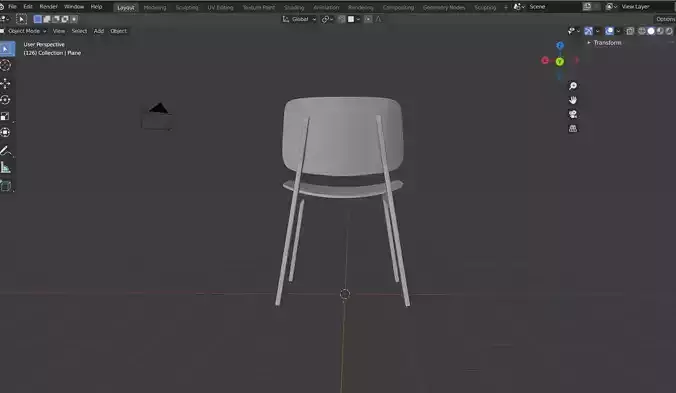Viewport: 676px width, 393px height.
Task: Switch to the Shading workspace tab
Action: click(x=294, y=7)
